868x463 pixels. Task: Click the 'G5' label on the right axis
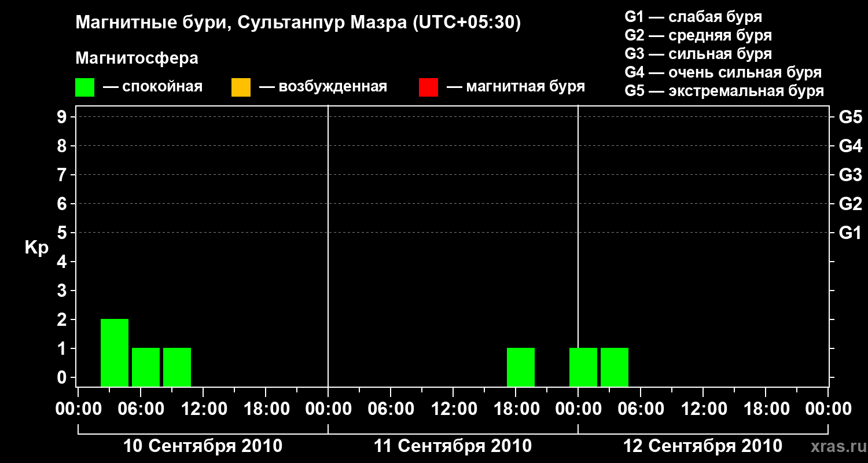(x=851, y=117)
